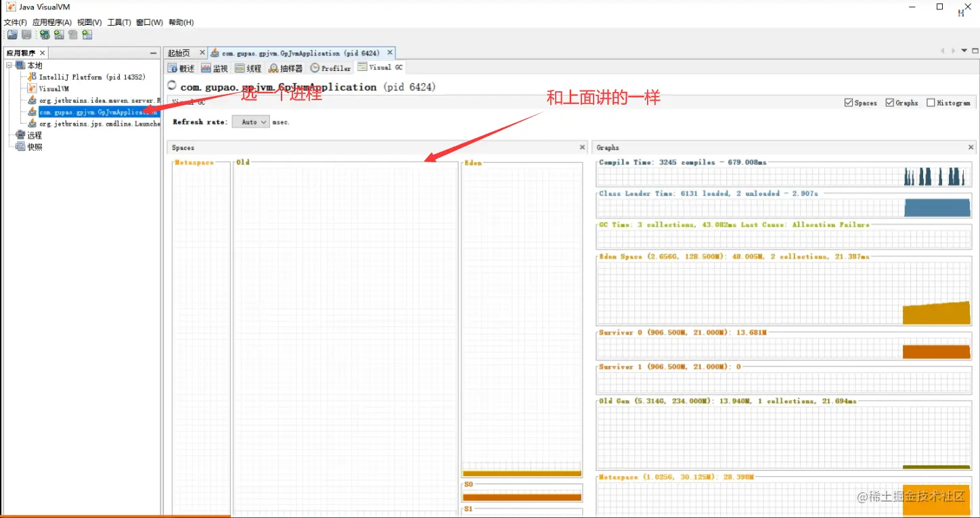This screenshot has height=518, width=980.
Task: Switch to the 起始页 document tab
Action: tap(179, 53)
